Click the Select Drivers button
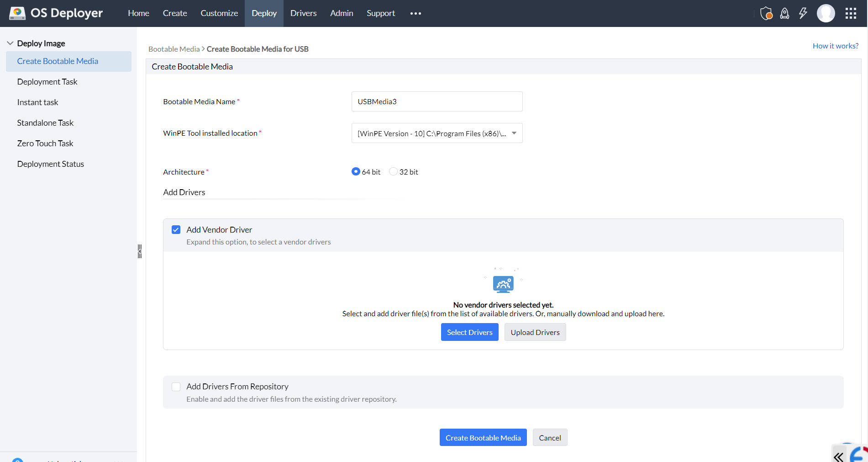Viewport: 868px width, 462px height. click(x=469, y=332)
